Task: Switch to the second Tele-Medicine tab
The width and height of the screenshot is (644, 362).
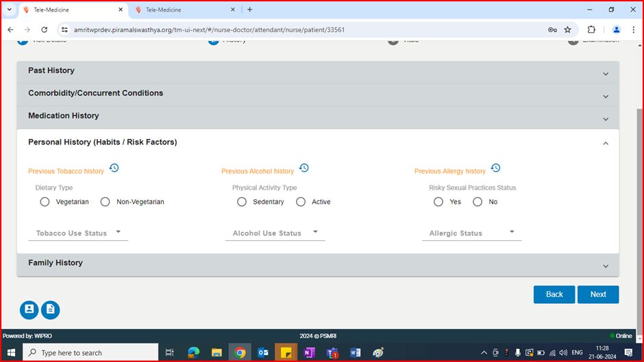Action: coord(185,10)
